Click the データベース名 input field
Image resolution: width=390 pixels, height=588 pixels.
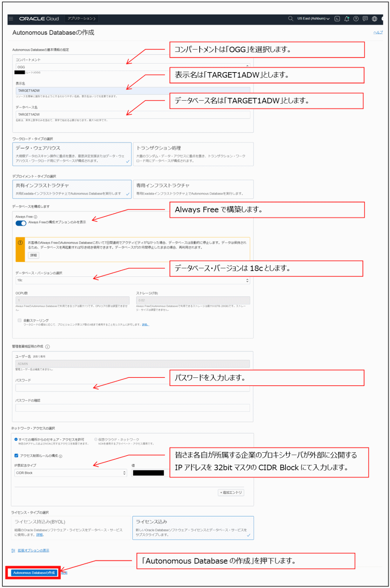[x=133, y=115]
